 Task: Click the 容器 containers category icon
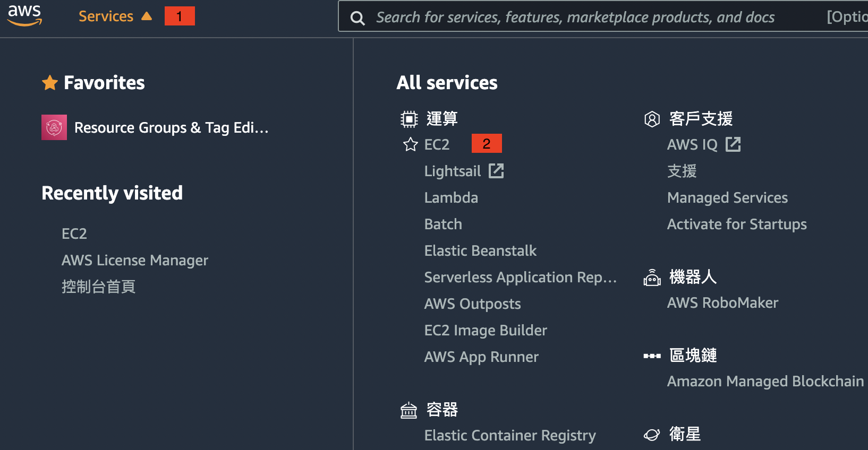(409, 410)
